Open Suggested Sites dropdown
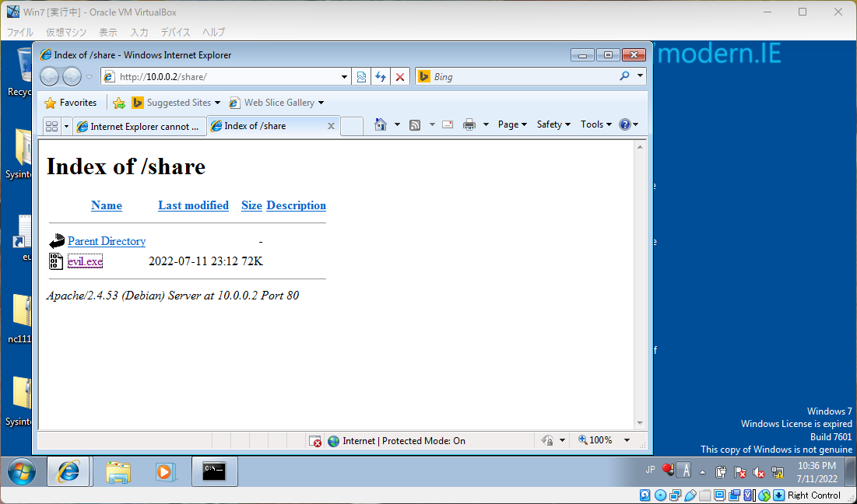The height and width of the screenshot is (504, 857). coord(176,103)
